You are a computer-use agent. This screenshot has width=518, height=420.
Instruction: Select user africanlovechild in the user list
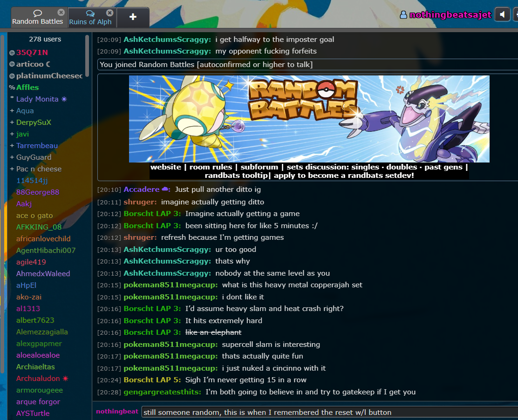click(43, 239)
